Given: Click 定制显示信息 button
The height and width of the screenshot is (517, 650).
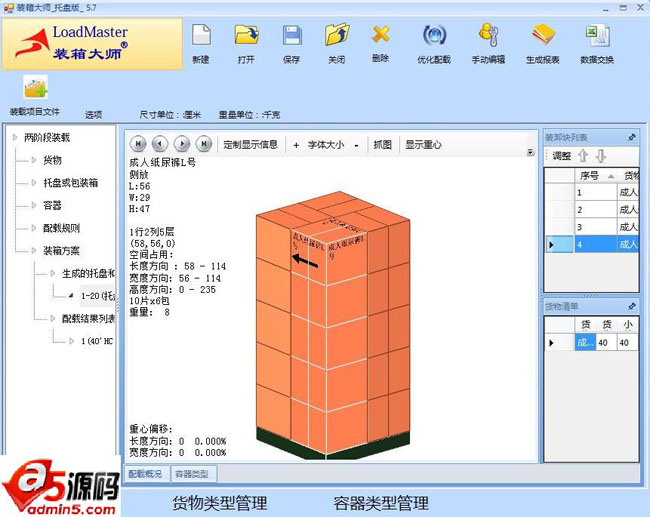Looking at the screenshot, I should coord(250,145).
